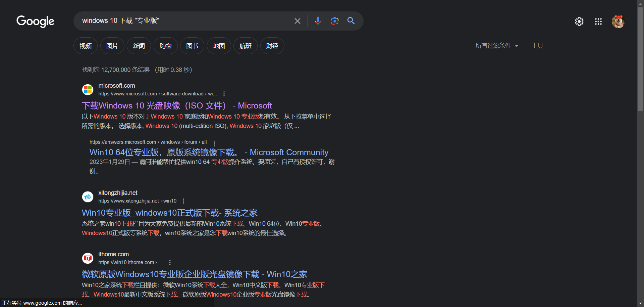Click the microsoft.com favicon
This screenshot has width=644, height=307.
pyautogui.click(x=88, y=90)
